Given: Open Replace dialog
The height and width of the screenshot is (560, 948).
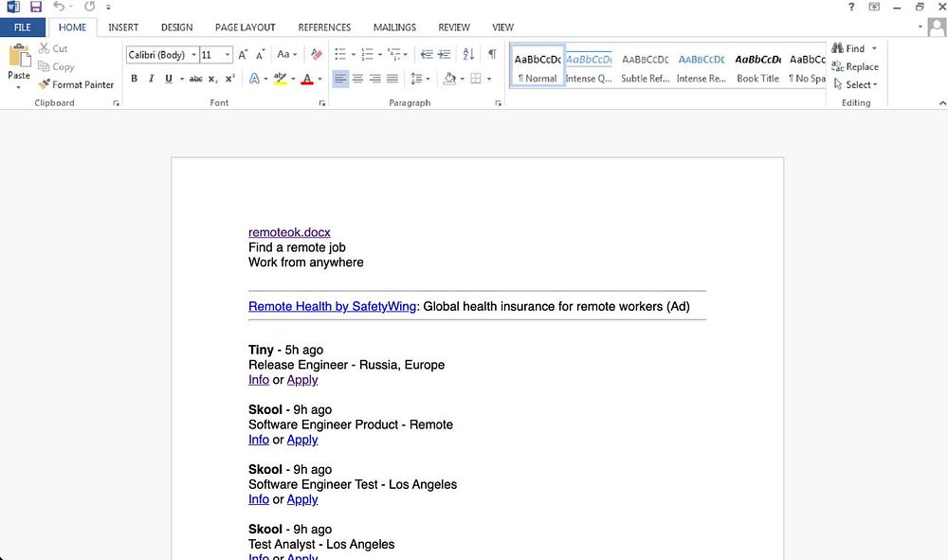Looking at the screenshot, I should [855, 66].
